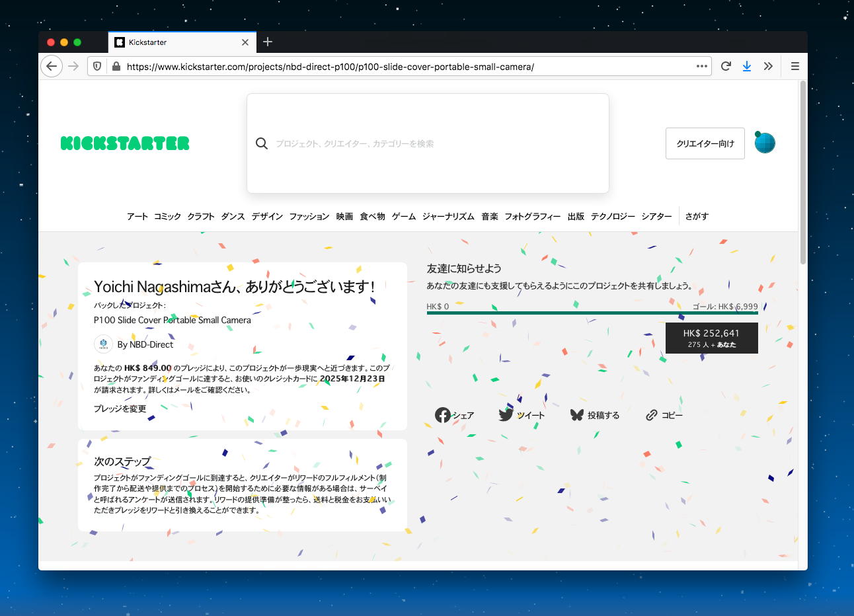Viewport: 854px width, 616px height.
Task: Copy the project link
Action: 664,415
